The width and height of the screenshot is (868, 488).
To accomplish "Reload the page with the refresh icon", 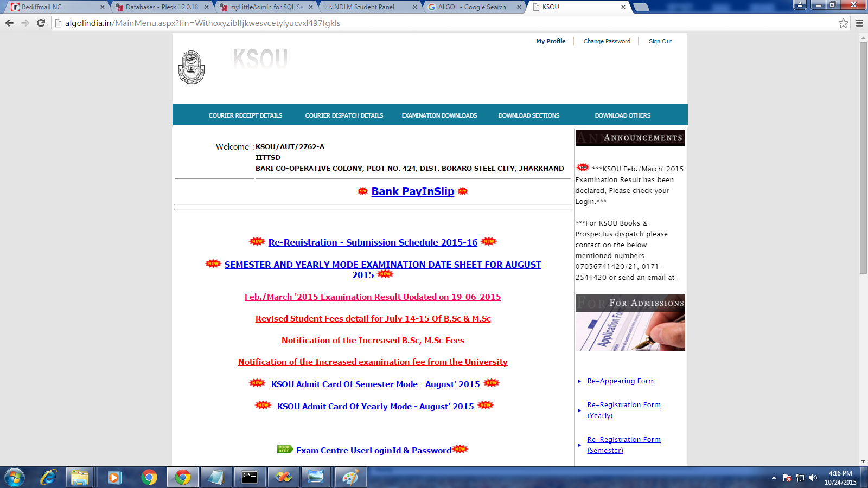I will pos(41,23).
